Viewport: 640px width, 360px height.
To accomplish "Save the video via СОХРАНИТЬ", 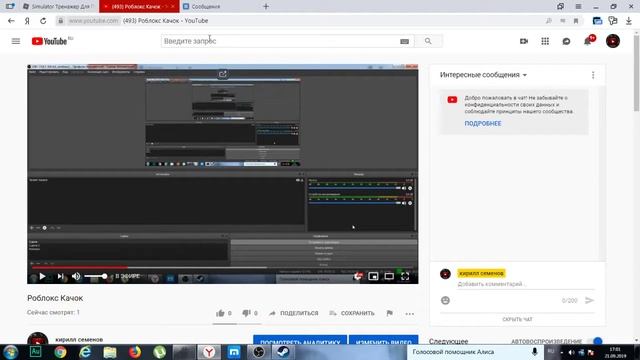I will click(352, 313).
